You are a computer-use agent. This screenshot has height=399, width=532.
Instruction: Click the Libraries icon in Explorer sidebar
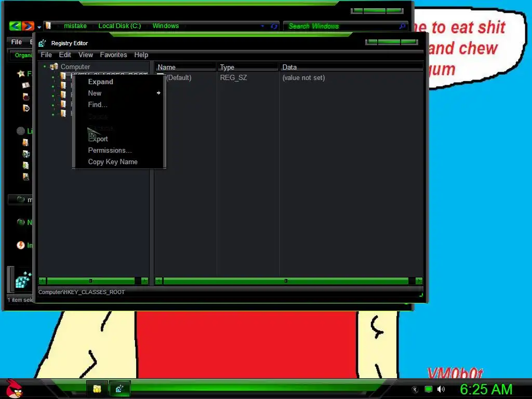click(21, 130)
